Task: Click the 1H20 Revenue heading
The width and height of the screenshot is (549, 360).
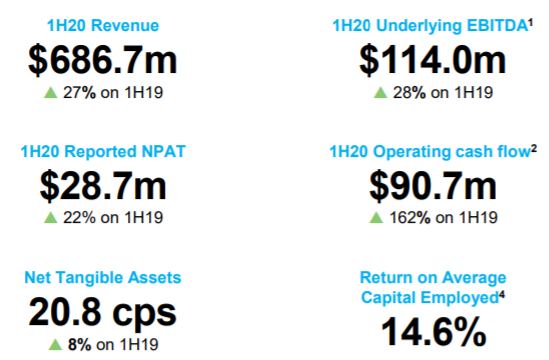Action: [x=103, y=26]
